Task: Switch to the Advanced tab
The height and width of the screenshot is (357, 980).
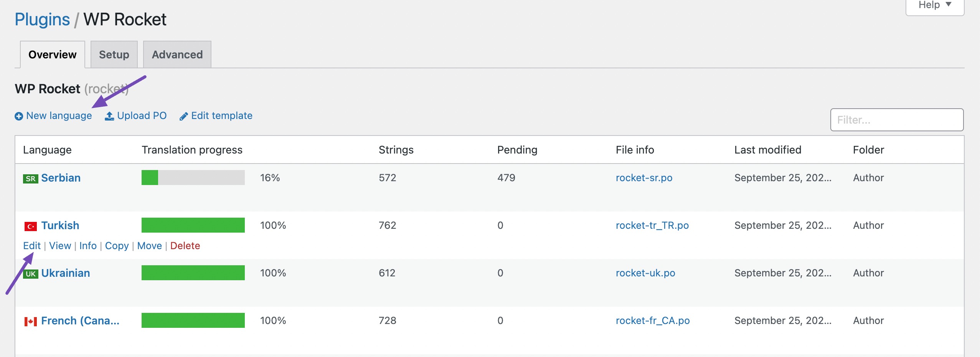Action: (177, 55)
